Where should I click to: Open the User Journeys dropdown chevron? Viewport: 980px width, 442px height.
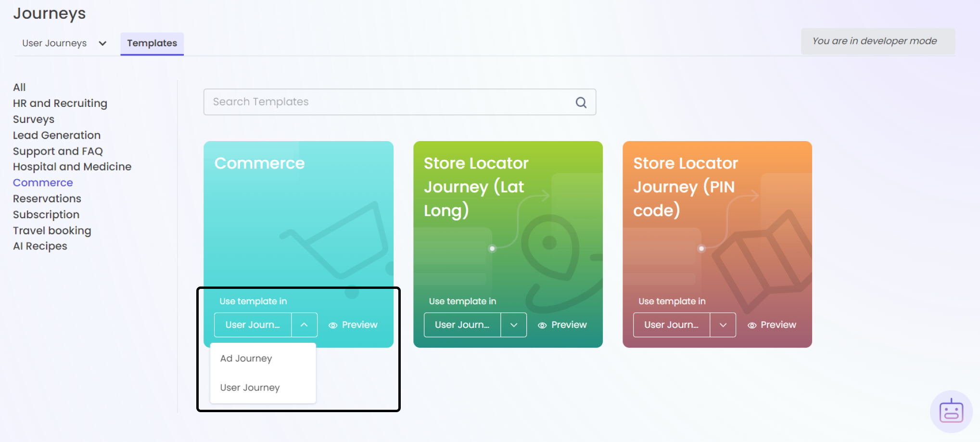click(102, 43)
